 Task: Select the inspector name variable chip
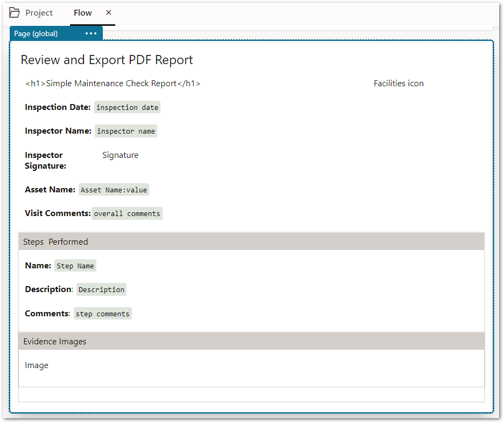[126, 131]
